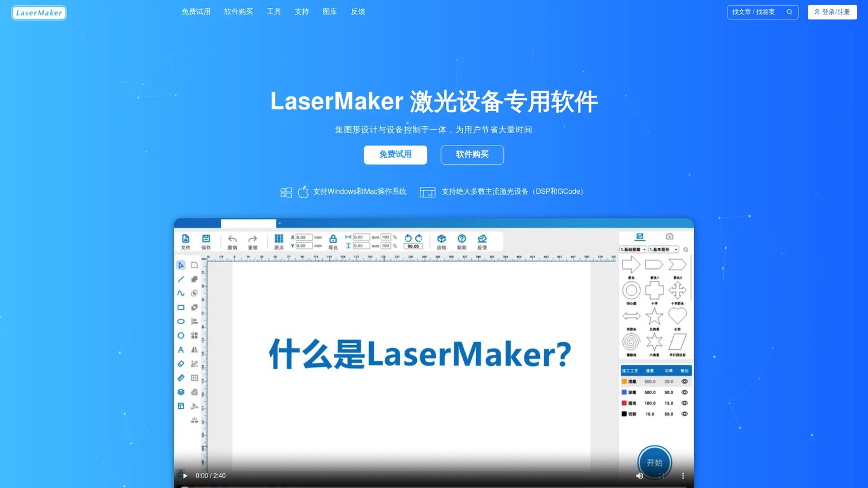Viewport: 868px width, 488px height.
Task: Click the round 开始 start button
Action: coord(655,462)
